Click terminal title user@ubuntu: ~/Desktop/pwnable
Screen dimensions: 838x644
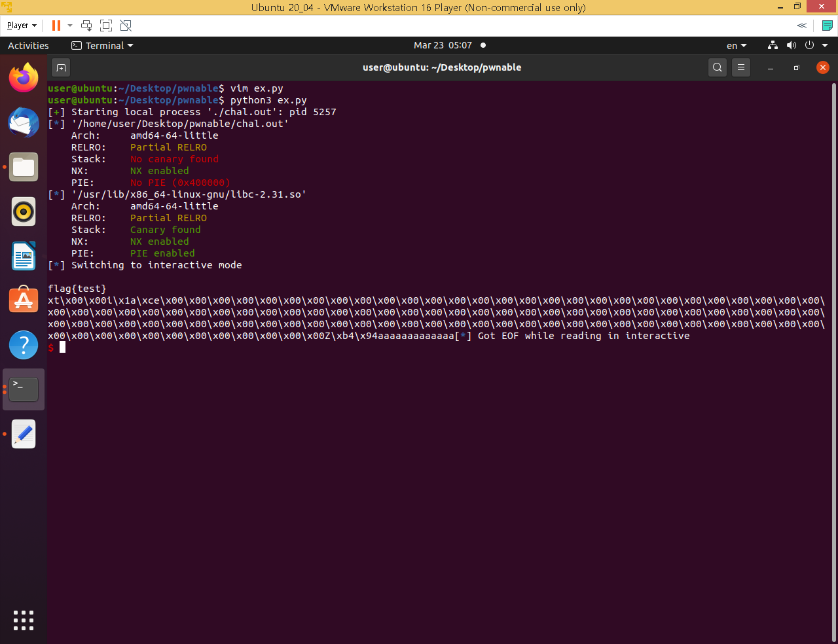442,67
